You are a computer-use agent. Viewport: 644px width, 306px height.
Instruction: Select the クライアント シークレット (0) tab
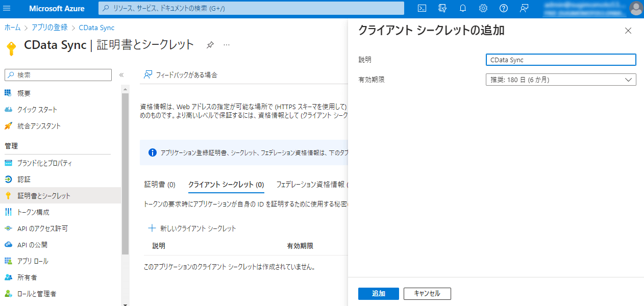[x=226, y=185]
